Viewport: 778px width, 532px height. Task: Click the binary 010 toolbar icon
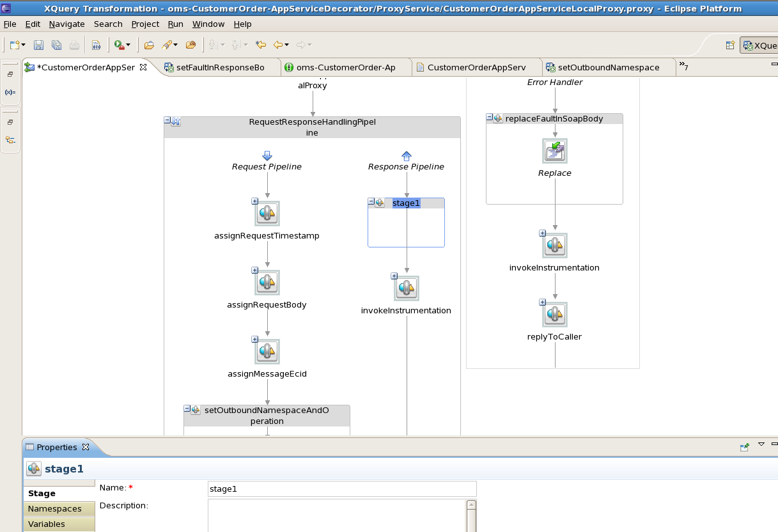[96, 45]
